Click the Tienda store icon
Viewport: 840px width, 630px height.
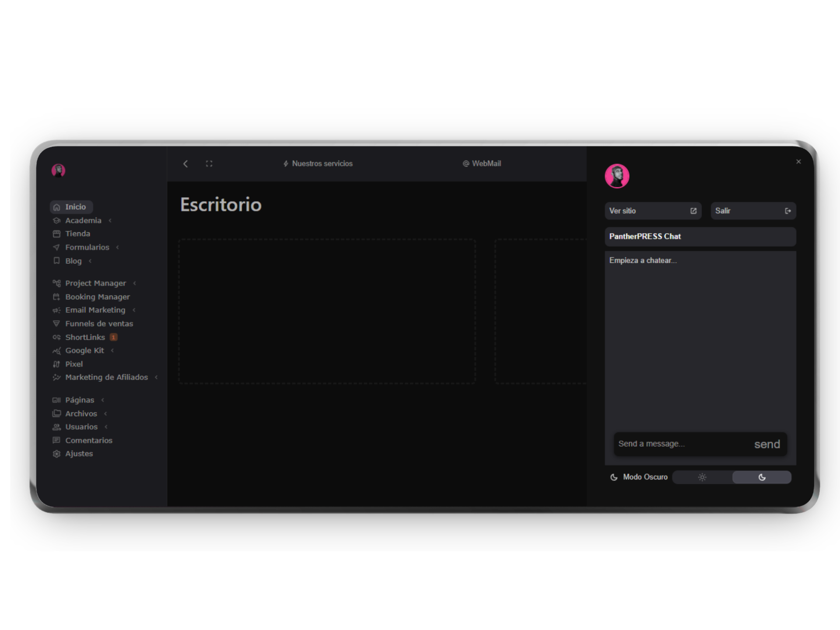click(56, 234)
